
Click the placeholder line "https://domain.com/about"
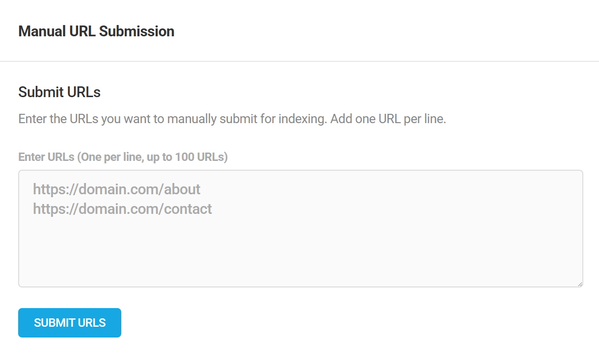(117, 189)
